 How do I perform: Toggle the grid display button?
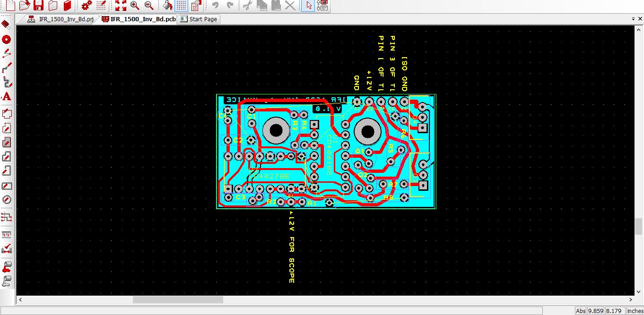tap(181, 6)
